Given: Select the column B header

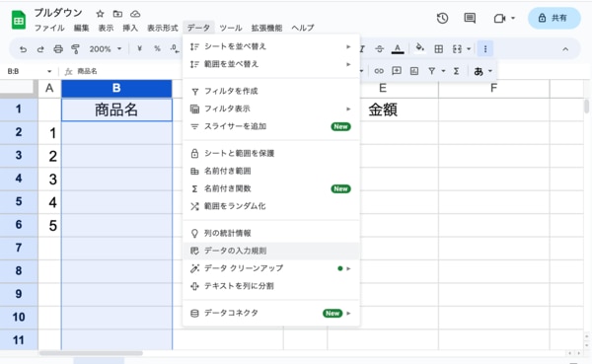Looking at the screenshot, I should (116, 89).
